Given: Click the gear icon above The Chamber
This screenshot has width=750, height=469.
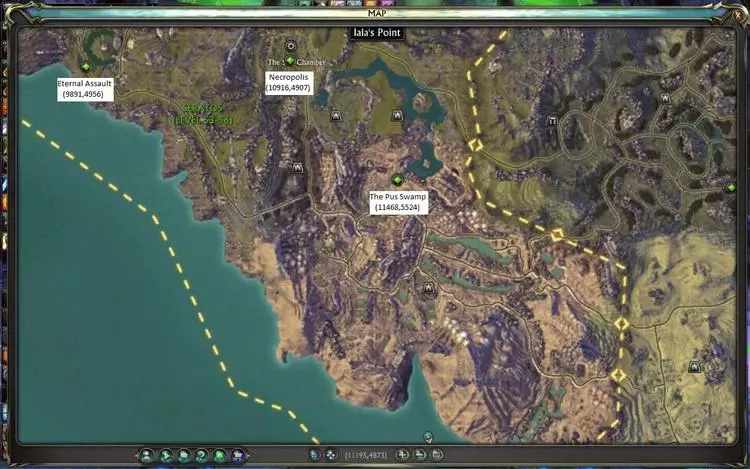Looking at the screenshot, I should 290,46.
